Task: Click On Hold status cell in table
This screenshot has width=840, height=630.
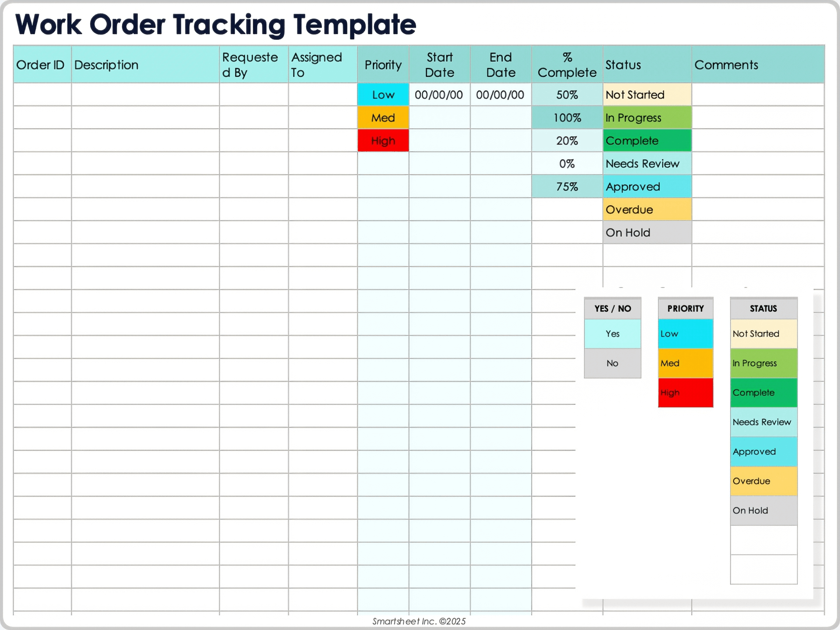Action: 647,232
